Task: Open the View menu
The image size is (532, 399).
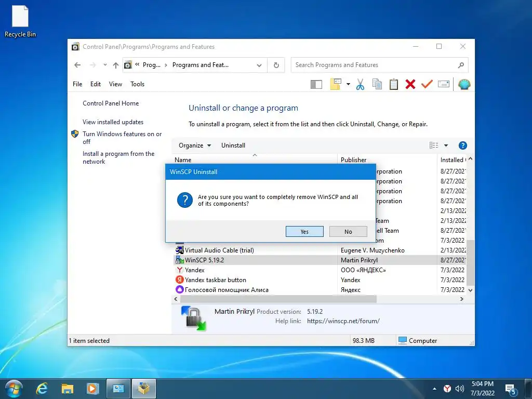Action: 115,84
